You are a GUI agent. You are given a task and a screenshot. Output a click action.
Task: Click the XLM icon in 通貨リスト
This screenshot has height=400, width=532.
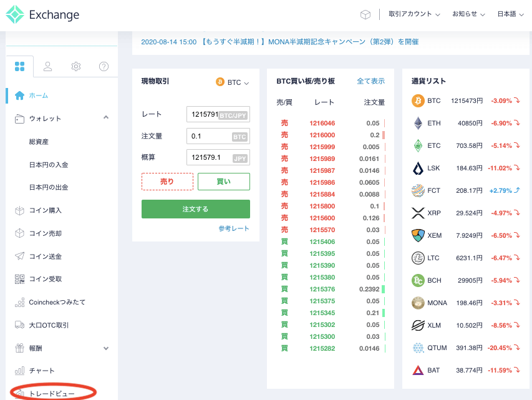tap(418, 325)
